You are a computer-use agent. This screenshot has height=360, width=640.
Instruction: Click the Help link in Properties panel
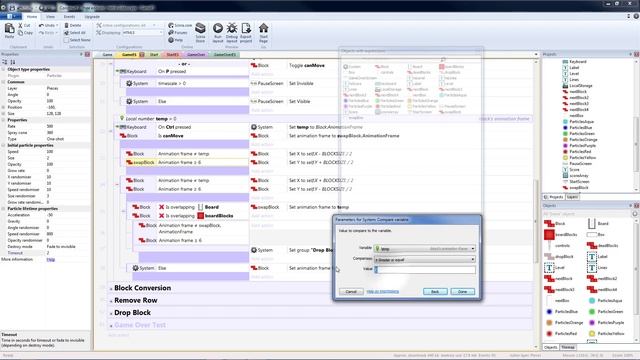pyautogui.click(x=51, y=260)
